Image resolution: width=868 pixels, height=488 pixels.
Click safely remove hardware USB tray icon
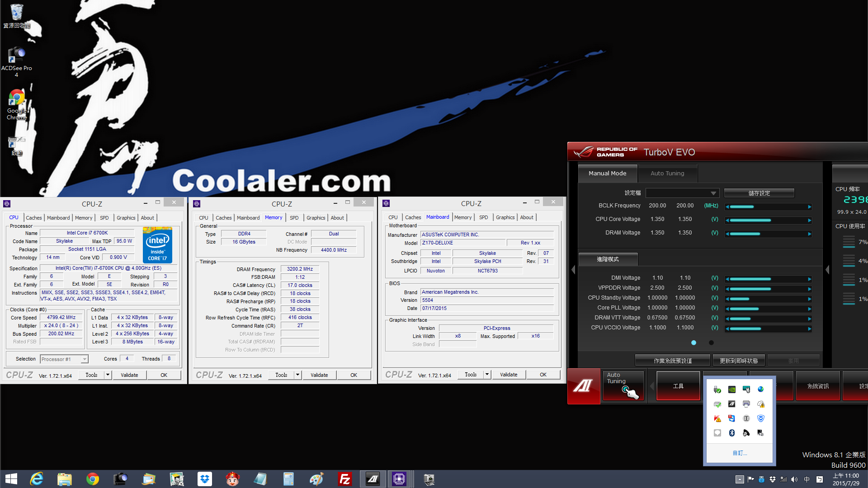(x=717, y=389)
